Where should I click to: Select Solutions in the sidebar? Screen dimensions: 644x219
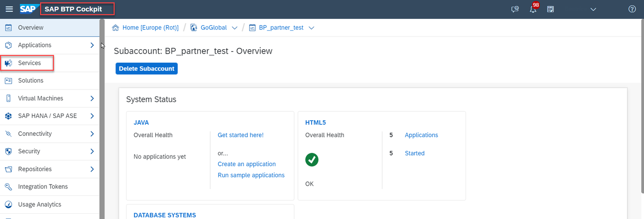tap(50, 80)
